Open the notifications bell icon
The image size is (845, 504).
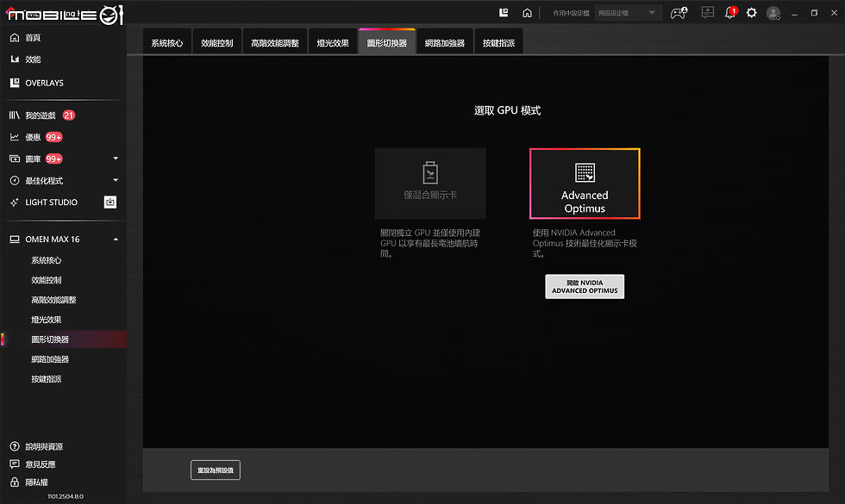730,12
